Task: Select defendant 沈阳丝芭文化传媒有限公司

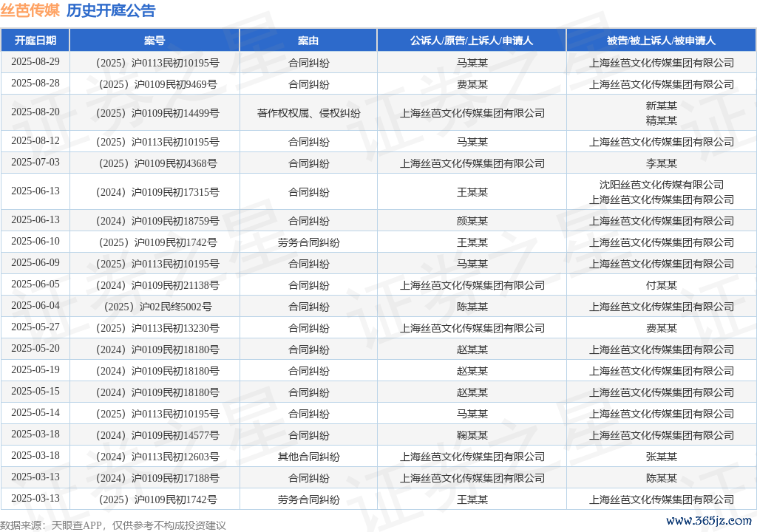Action: pyautogui.click(x=661, y=185)
